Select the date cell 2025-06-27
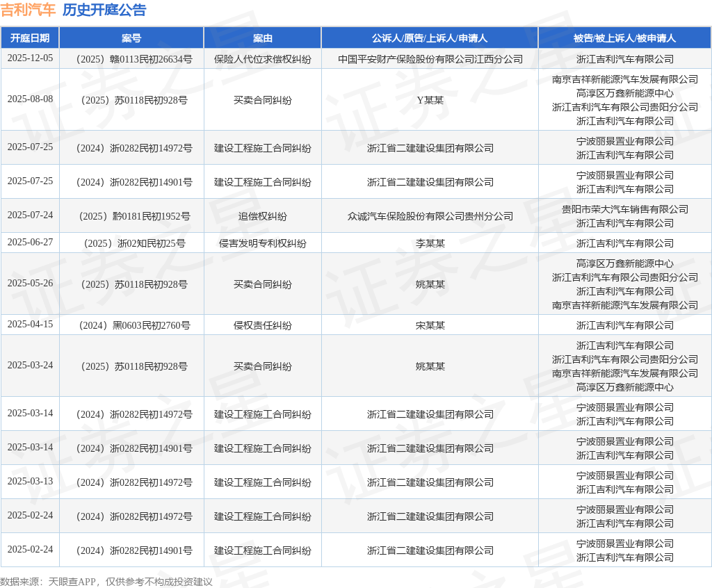712x588 pixels. [30, 243]
